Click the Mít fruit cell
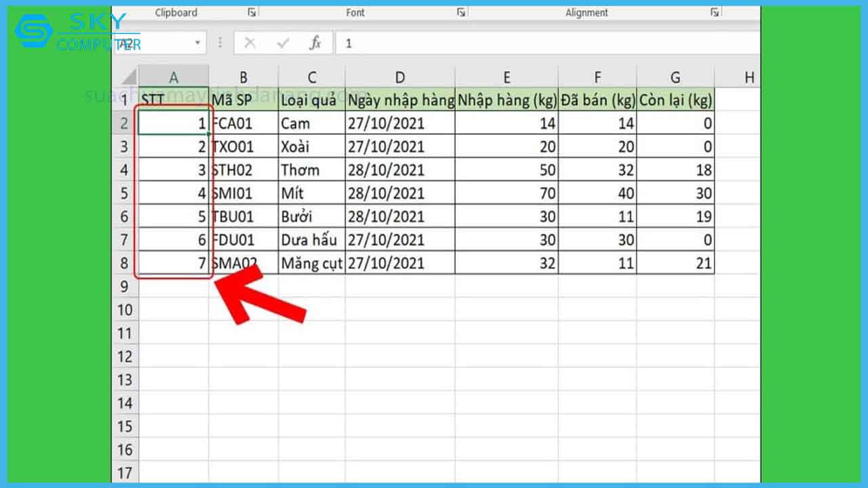 pos(312,193)
